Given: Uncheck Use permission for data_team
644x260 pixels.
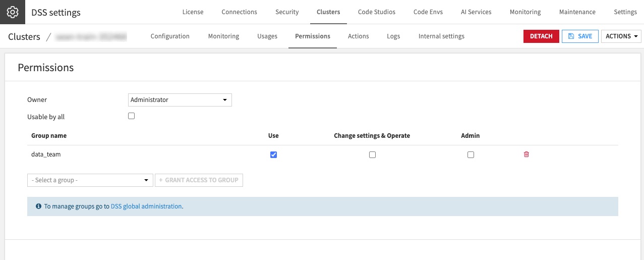Looking at the screenshot, I should (273, 154).
